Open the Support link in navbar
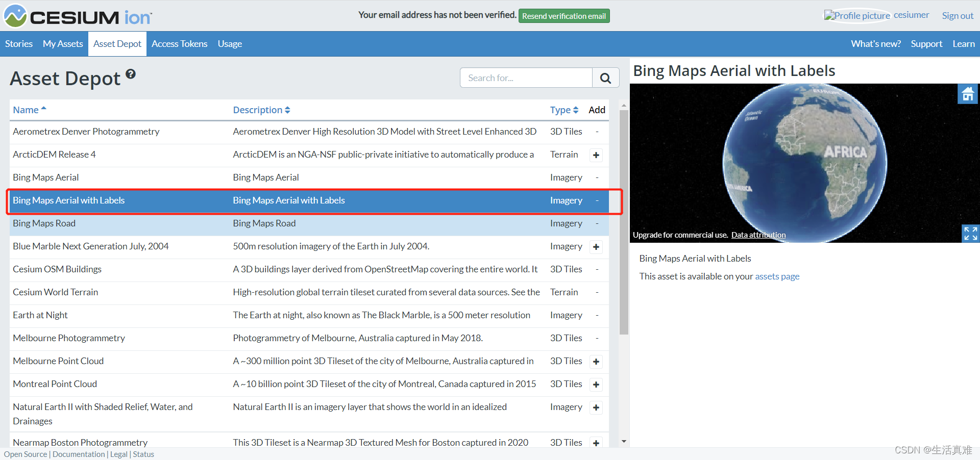 pyautogui.click(x=926, y=44)
